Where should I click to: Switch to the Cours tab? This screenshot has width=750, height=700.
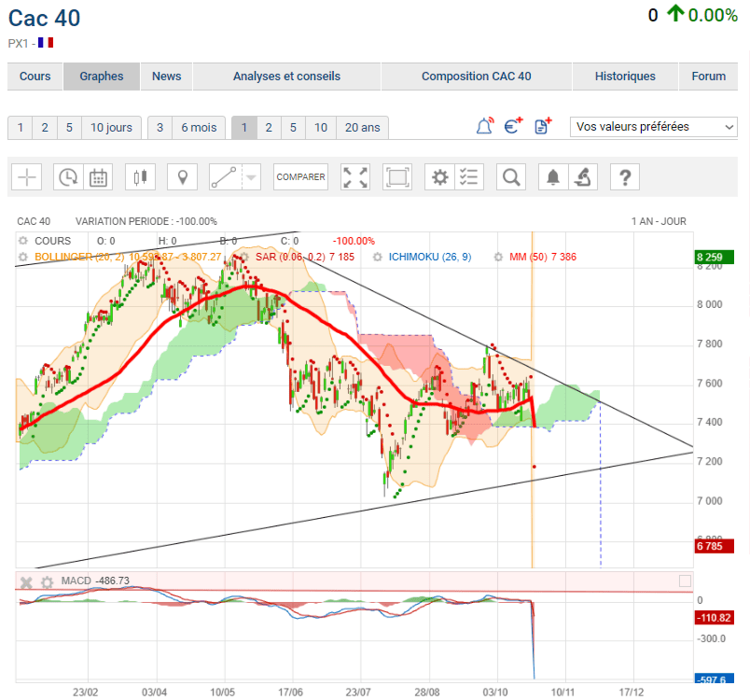[35, 77]
